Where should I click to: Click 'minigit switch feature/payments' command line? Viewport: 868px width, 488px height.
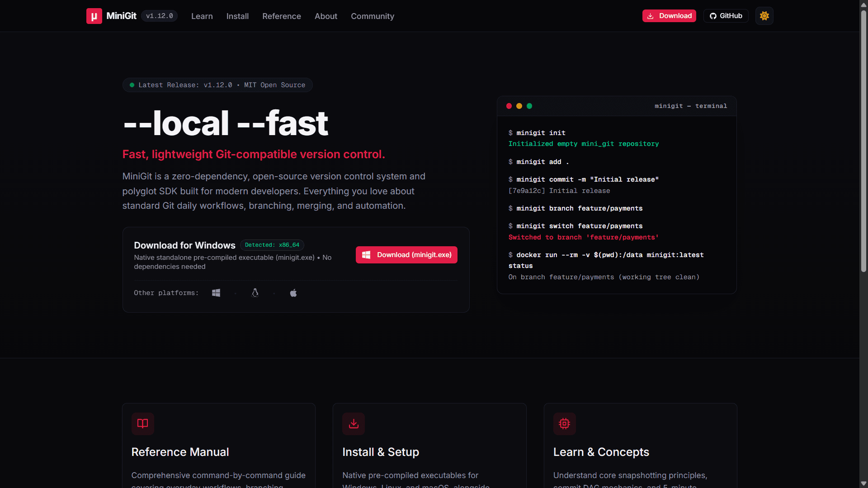[x=576, y=226]
